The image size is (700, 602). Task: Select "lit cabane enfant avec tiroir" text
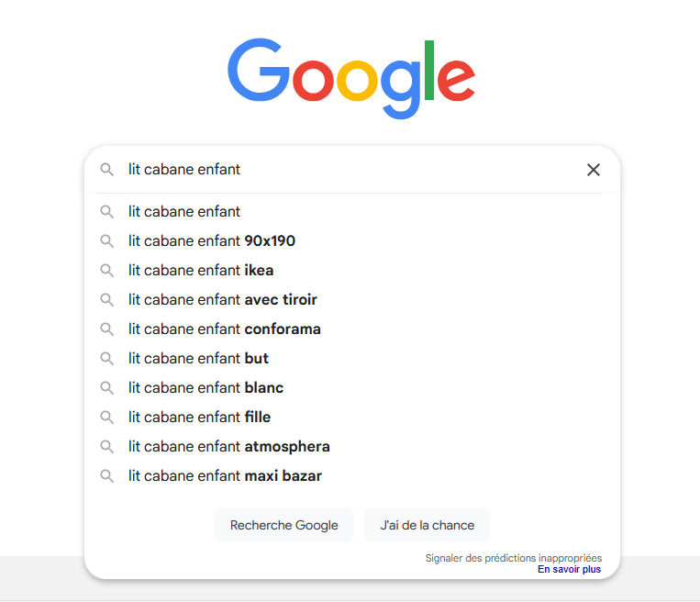(223, 300)
